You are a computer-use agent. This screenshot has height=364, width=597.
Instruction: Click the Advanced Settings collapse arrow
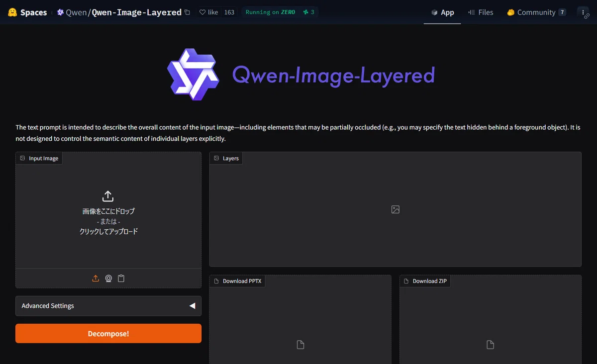pyautogui.click(x=192, y=306)
